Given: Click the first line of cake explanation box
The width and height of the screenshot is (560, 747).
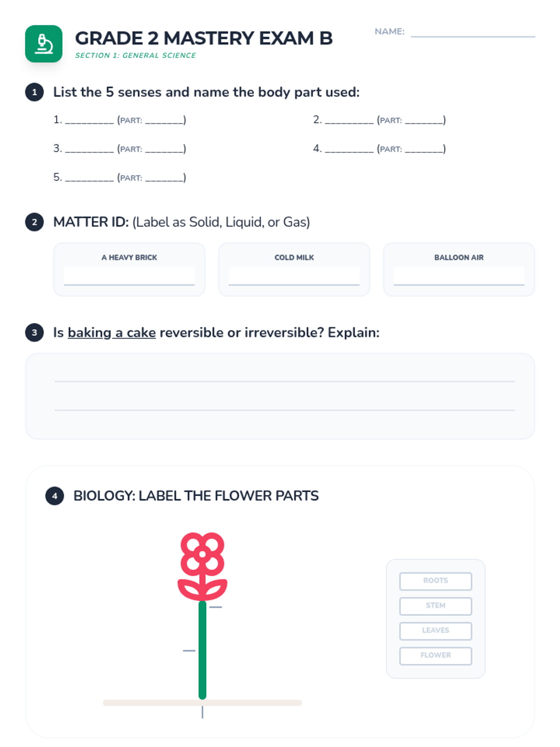Looking at the screenshot, I should (285, 381).
